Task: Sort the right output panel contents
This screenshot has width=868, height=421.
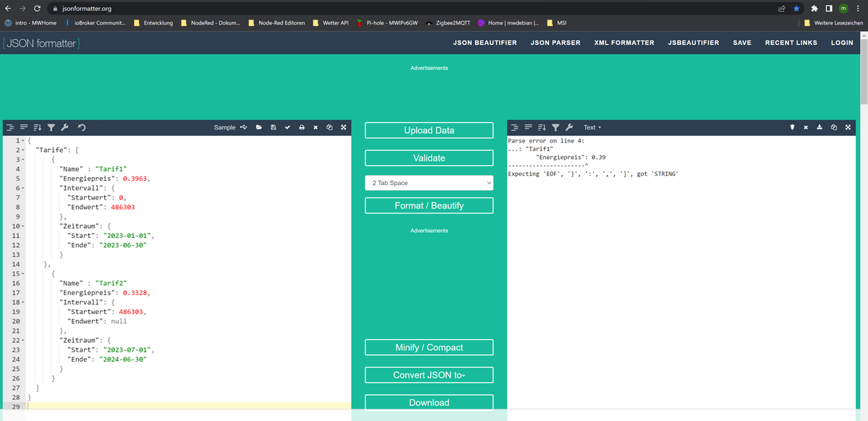Action: coord(542,127)
